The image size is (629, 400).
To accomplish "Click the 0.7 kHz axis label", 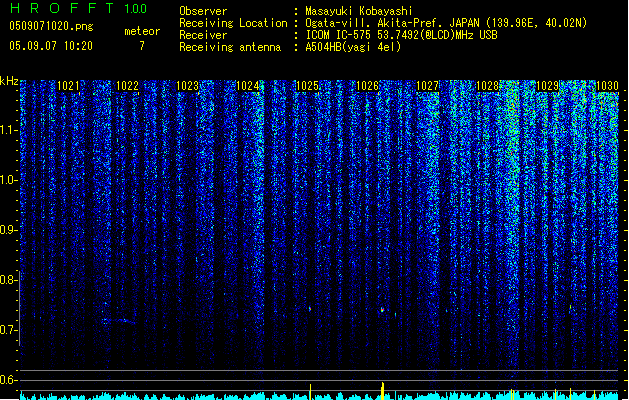I will [8, 330].
